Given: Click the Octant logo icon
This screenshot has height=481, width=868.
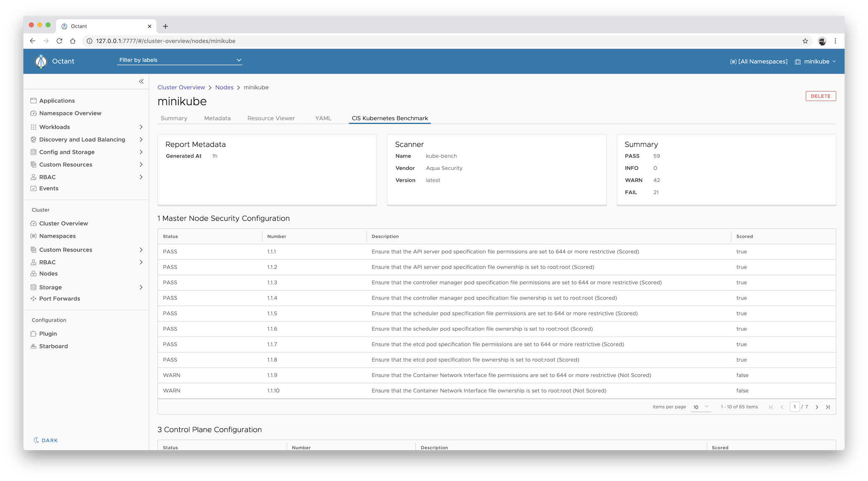Looking at the screenshot, I should coord(41,61).
